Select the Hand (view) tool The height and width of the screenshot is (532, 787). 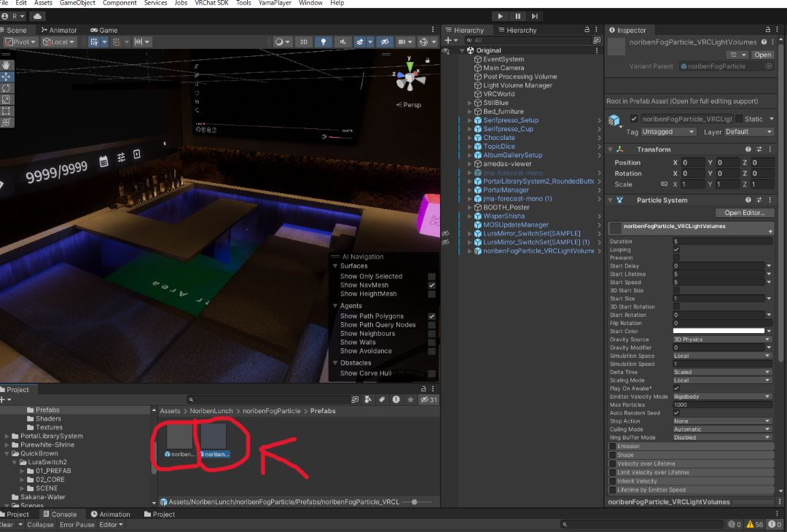point(7,66)
